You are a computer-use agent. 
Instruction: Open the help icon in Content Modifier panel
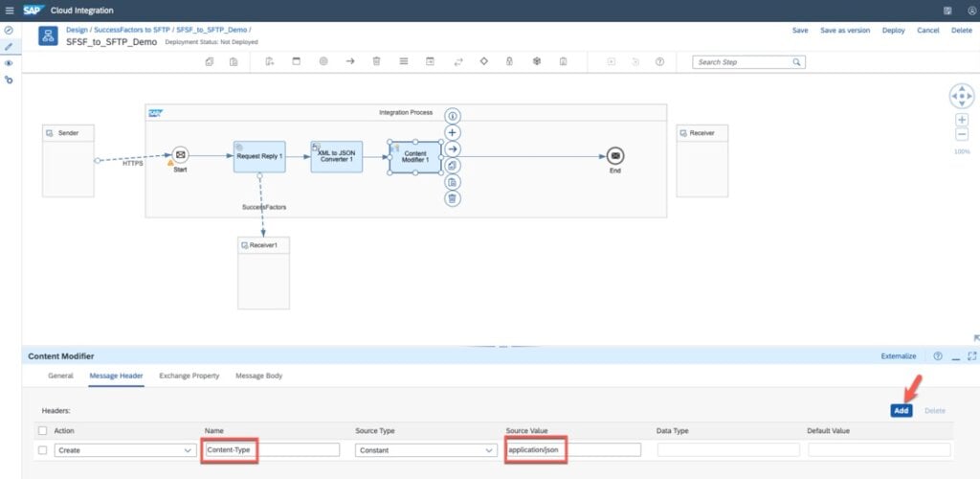pos(938,355)
